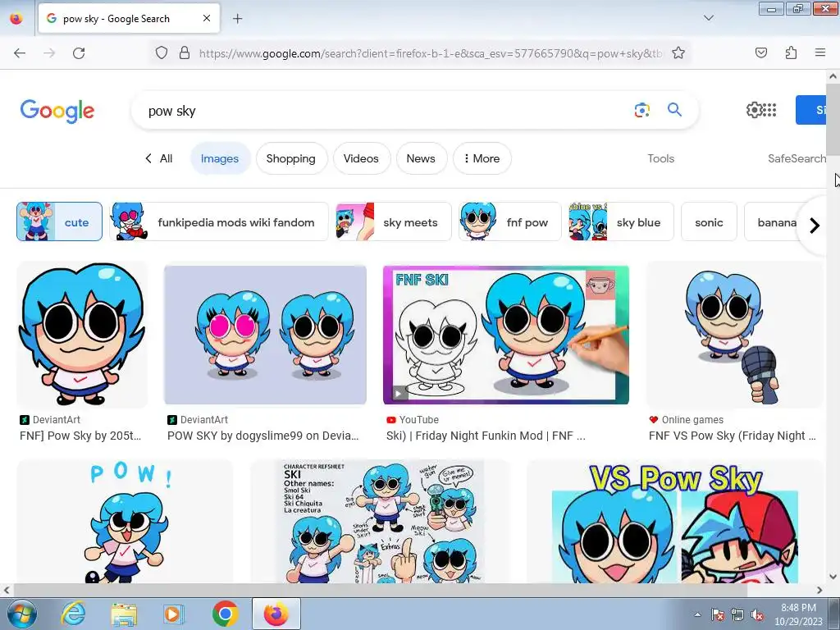Select funkipedia mods wiki fandom chip
Viewport: 840px width, 630px height.
(x=218, y=221)
